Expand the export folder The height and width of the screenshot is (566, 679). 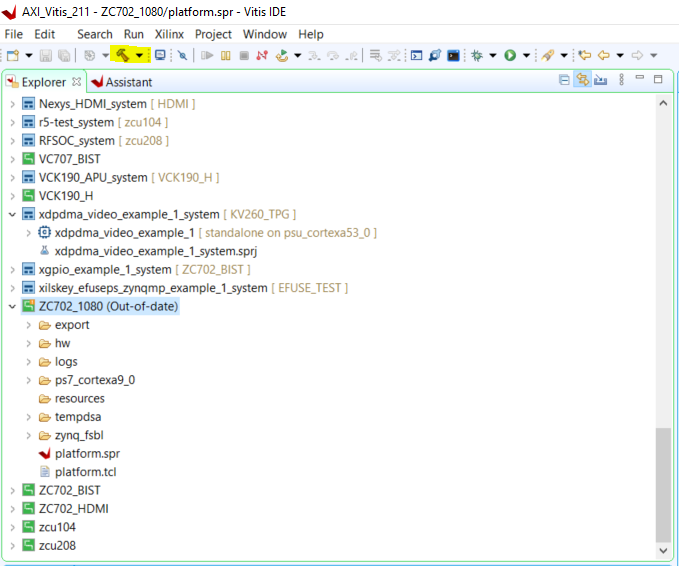(x=29, y=325)
